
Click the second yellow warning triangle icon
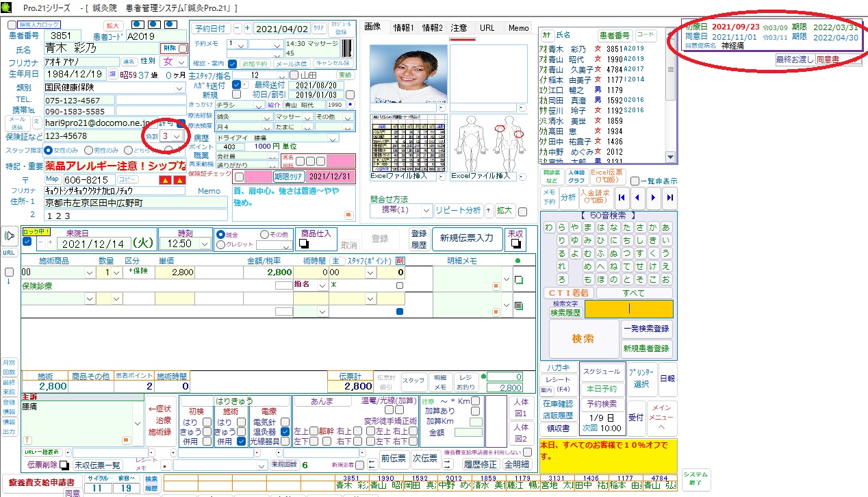click(x=179, y=179)
